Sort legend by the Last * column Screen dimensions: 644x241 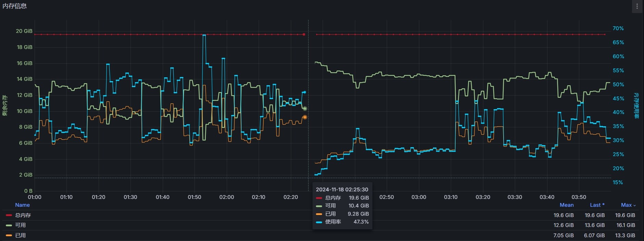[597, 205]
